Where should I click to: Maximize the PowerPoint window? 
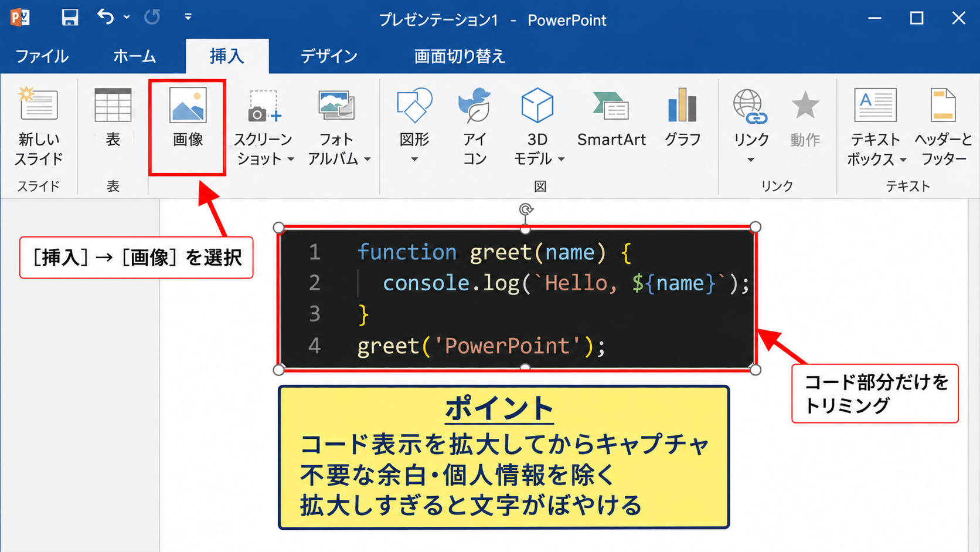point(917,18)
